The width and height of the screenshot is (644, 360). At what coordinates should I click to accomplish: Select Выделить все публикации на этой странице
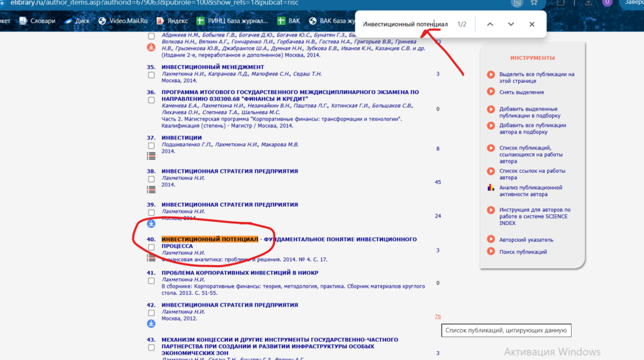click(536, 77)
